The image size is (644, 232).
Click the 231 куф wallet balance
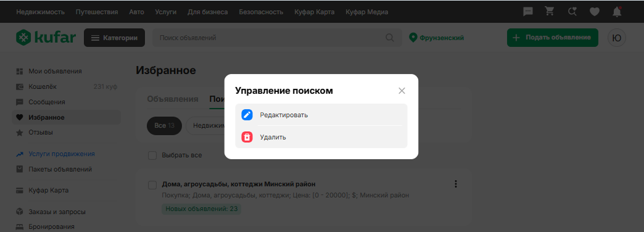[x=105, y=86]
